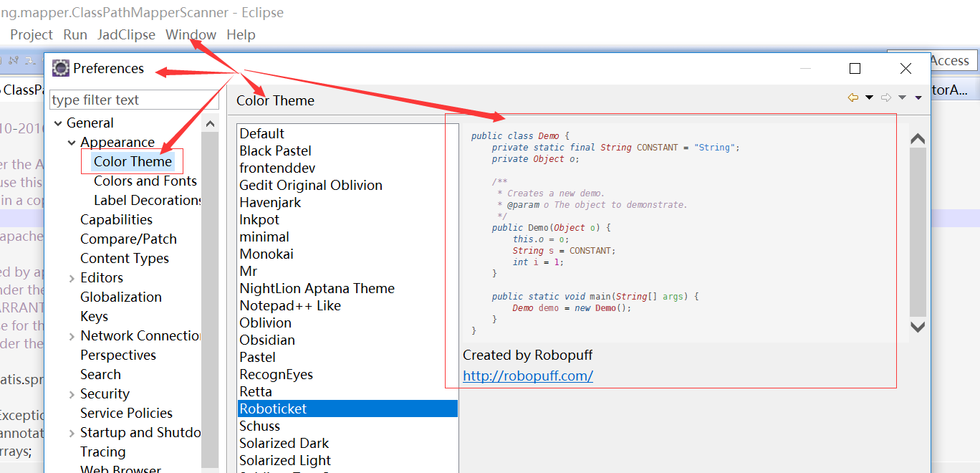Viewport: 980px width, 473px height.
Task: Click the yellow back navigation arrow
Action: (x=852, y=98)
